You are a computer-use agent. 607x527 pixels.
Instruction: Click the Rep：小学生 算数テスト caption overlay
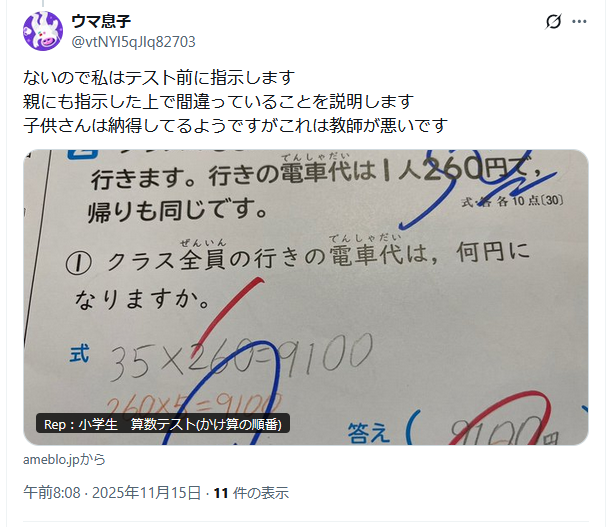coord(163,424)
